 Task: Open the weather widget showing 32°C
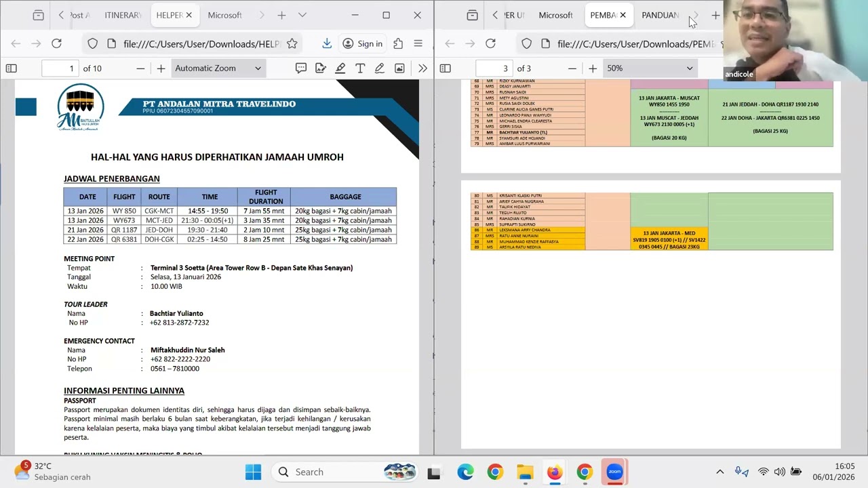click(53, 472)
